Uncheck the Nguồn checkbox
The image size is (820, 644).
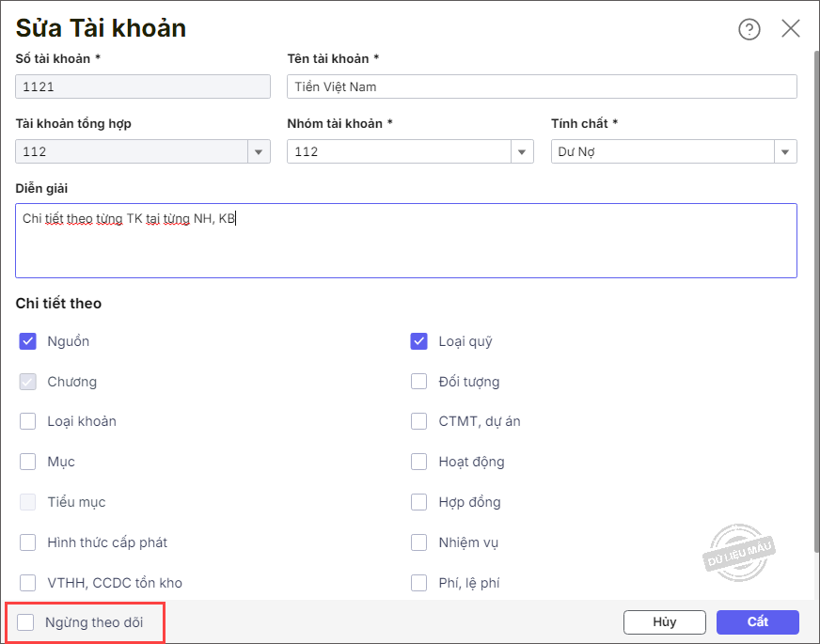point(28,341)
